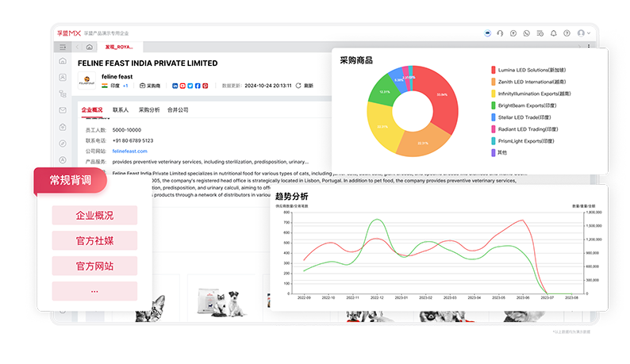Click the employee count 5000-10000

(127, 130)
